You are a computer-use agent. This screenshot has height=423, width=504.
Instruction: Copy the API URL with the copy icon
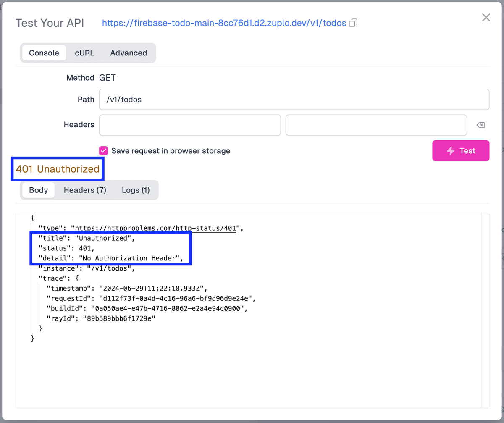click(354, 23)
